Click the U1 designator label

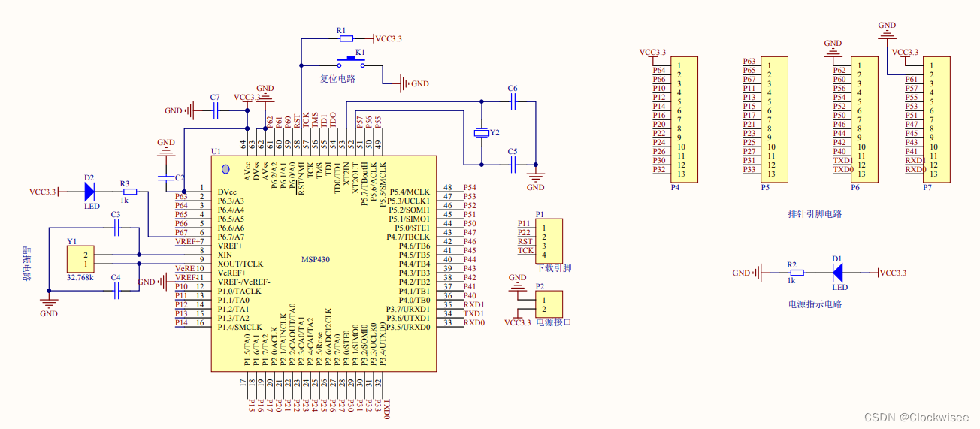[216, 151]
